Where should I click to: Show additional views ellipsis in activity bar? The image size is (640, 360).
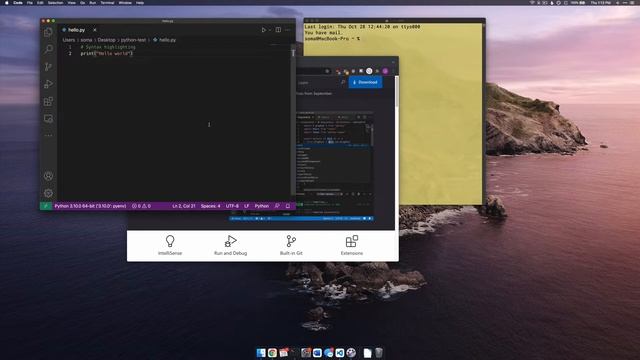(48, 136)
